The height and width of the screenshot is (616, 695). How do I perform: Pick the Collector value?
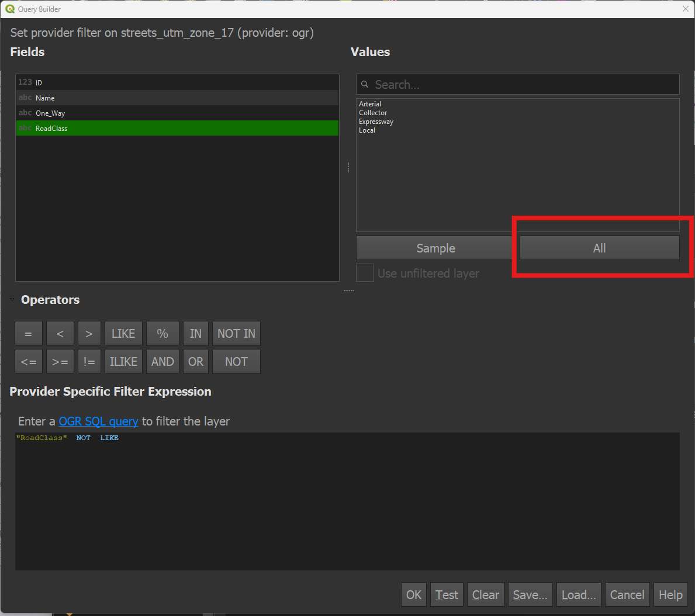click(373, 113)
